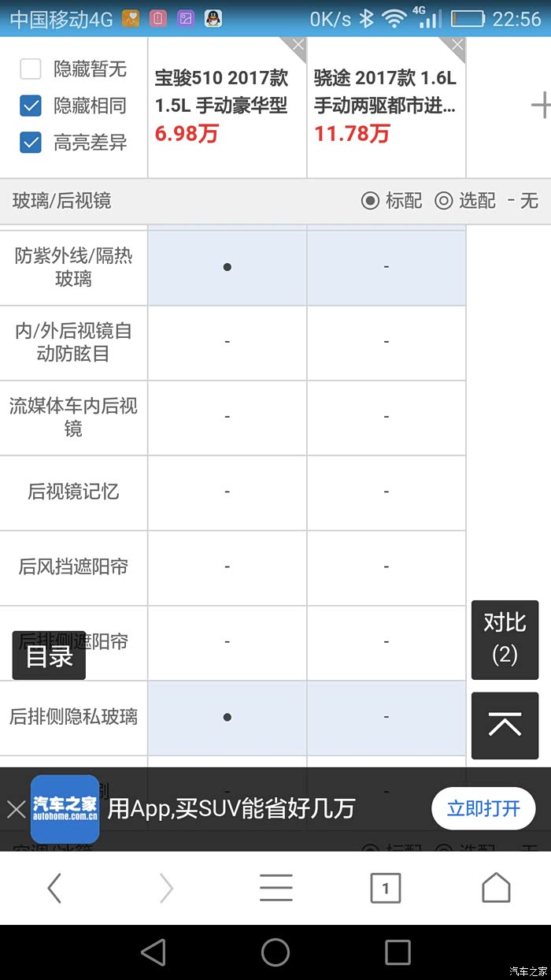Go to browser home page icon

[496, 888]
